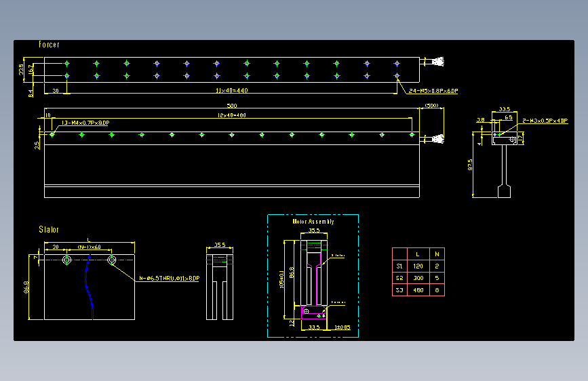
Task: Select the "87.5" height dimension
Action: point(470,165)
